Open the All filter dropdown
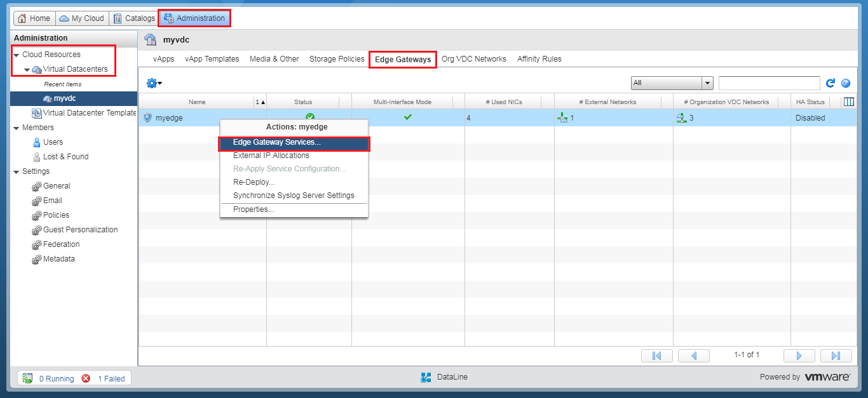The image size is (868, 398). click(x=672, y=83)
